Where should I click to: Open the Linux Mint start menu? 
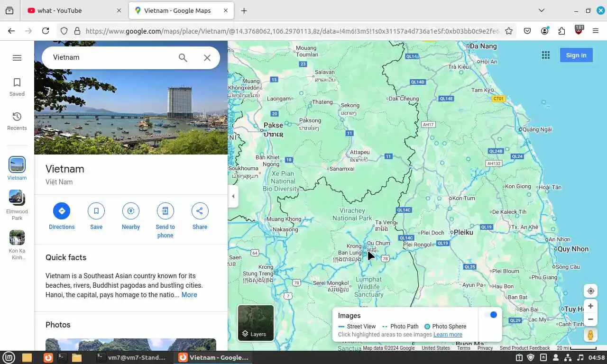pos(8,357)
